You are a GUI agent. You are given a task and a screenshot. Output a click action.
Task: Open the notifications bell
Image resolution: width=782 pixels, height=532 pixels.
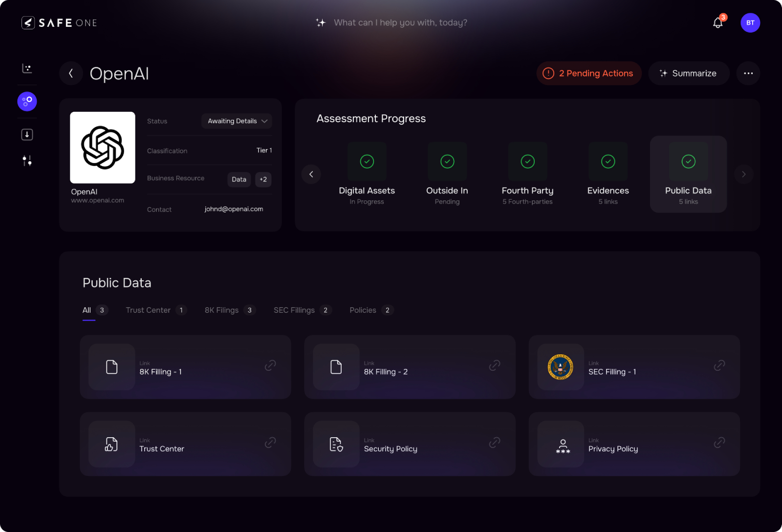[717, 23]
